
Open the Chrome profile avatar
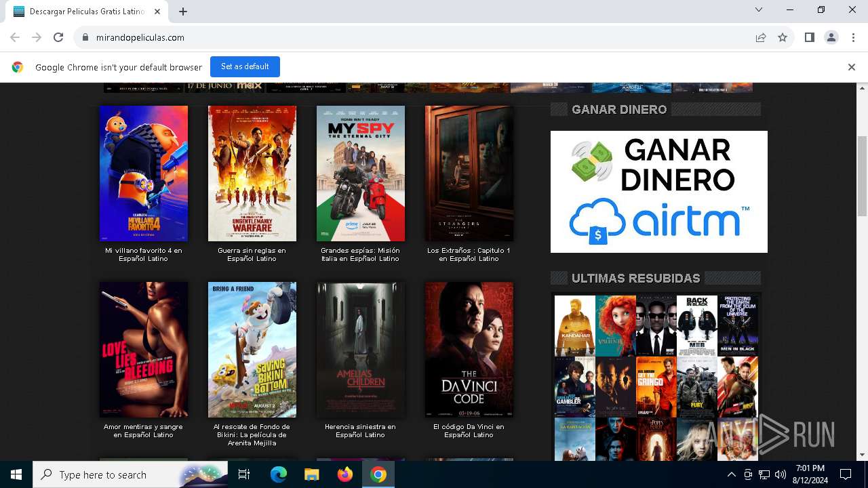click(831, 38)
